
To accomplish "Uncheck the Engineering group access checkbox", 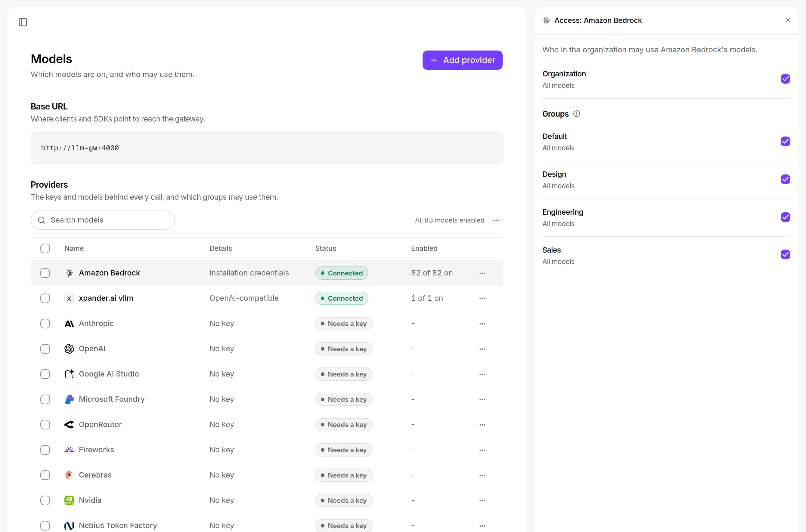I will [x=785, y=217].
